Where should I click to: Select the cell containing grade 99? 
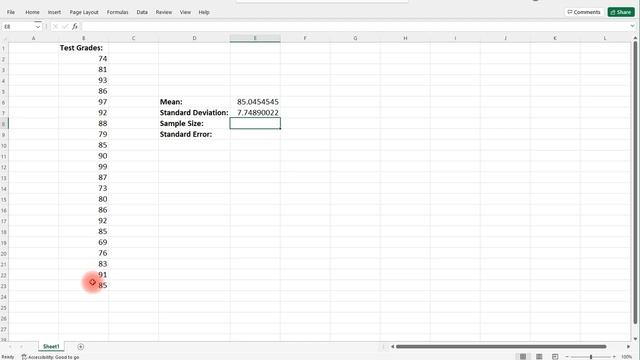84,167
